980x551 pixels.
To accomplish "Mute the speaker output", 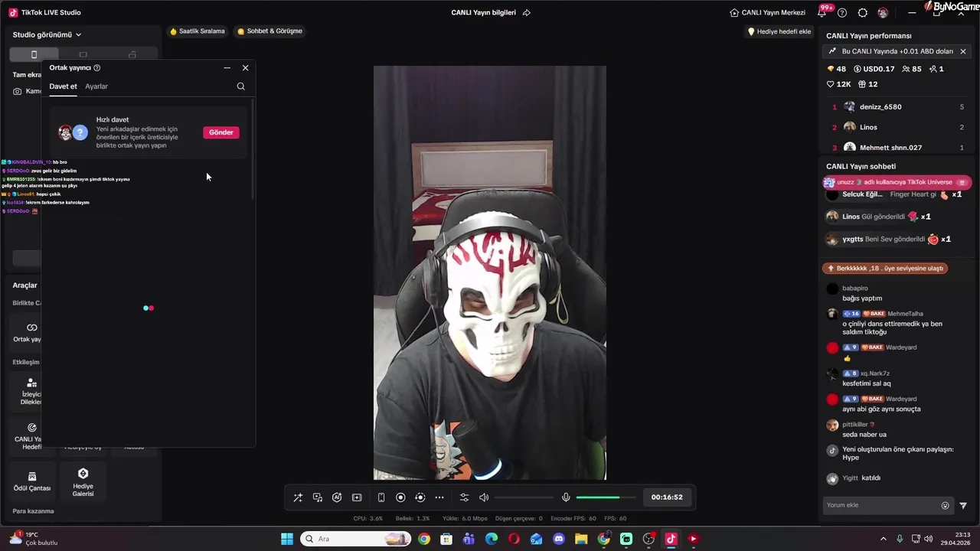I will (484, 497).
